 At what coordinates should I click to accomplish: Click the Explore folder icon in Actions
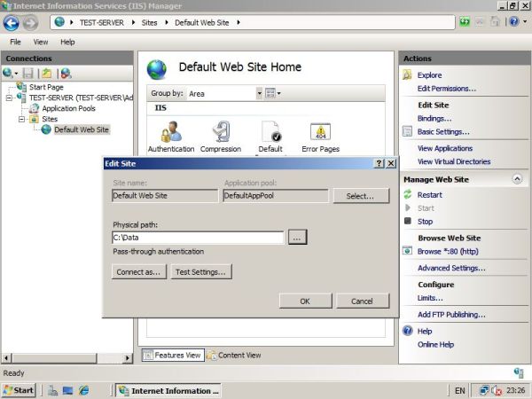click(x=407, y=74)
